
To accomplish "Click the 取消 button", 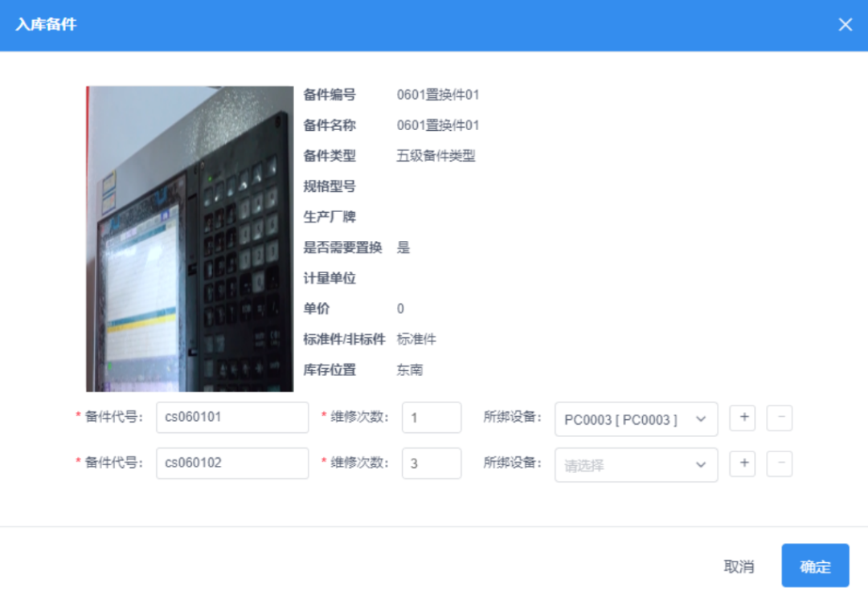I will pos(739,566).
